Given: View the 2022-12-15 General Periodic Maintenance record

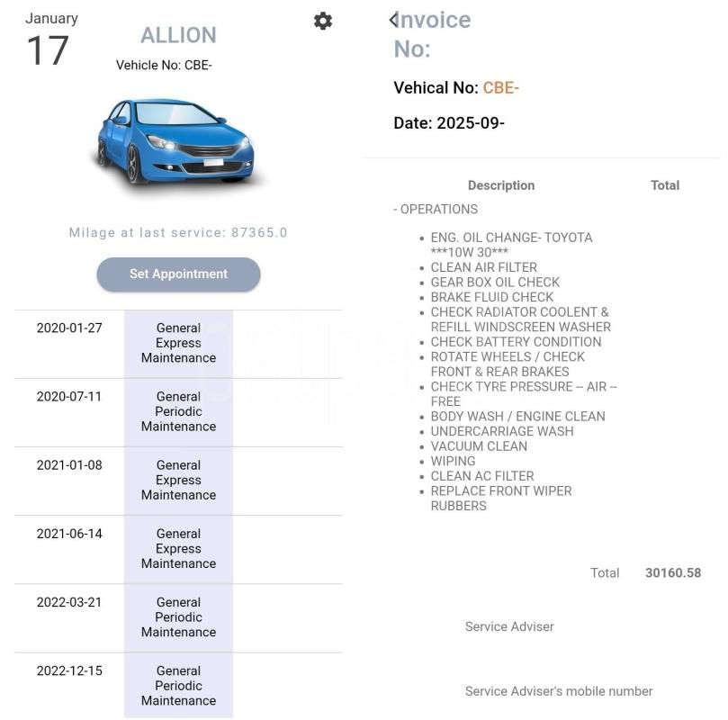Looking at the screenshot, I should [x=178, y=685].
